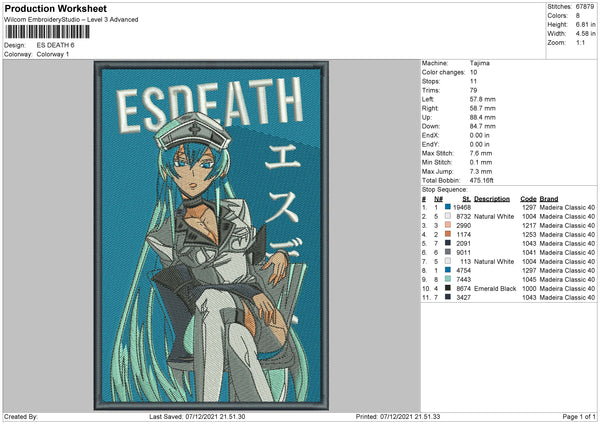Image resolution: width=600 pixels, height=424 pixels.
Task: Select the Down value 84.7 mm
Action: coord(483,126)
